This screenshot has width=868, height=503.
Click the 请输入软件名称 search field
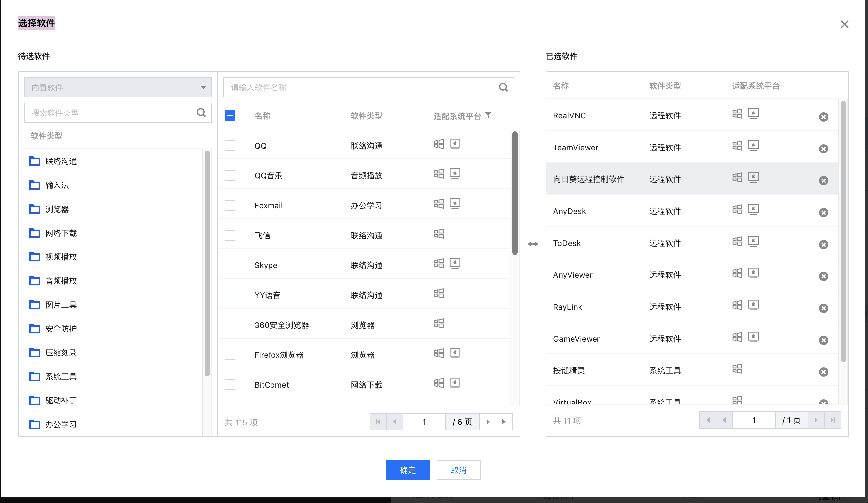(x=369, y=87)
